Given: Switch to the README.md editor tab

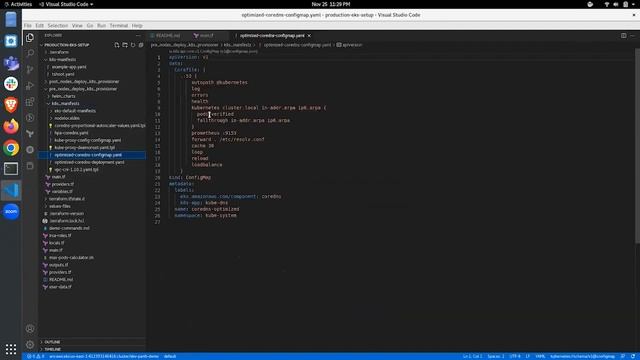Looking at the screenshot, I should pyautogui.click(x=168, y=36).
